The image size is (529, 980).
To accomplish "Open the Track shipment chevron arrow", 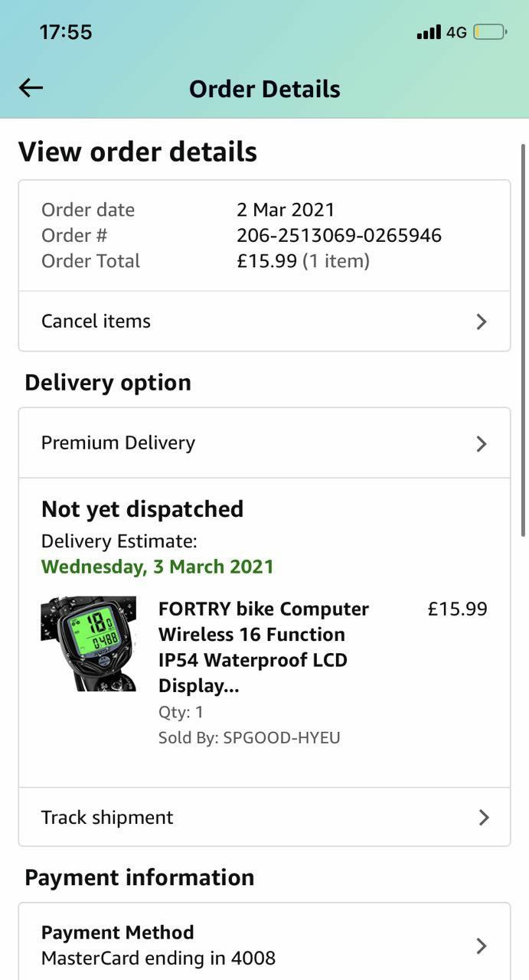I will pos(484,818).
